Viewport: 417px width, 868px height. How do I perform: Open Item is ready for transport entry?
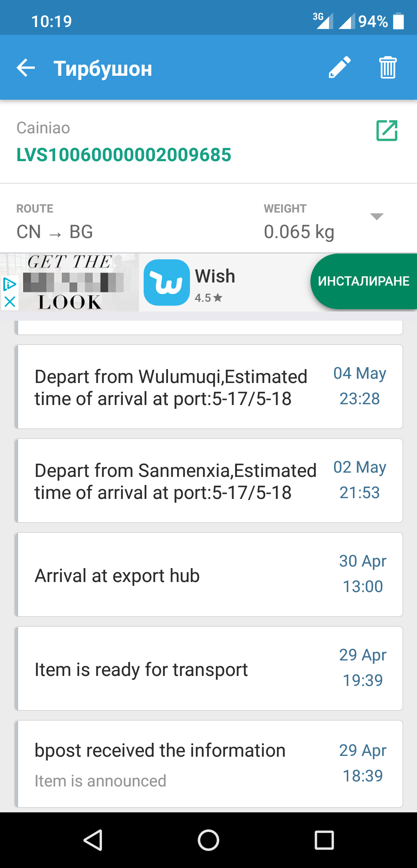(208, 669)
